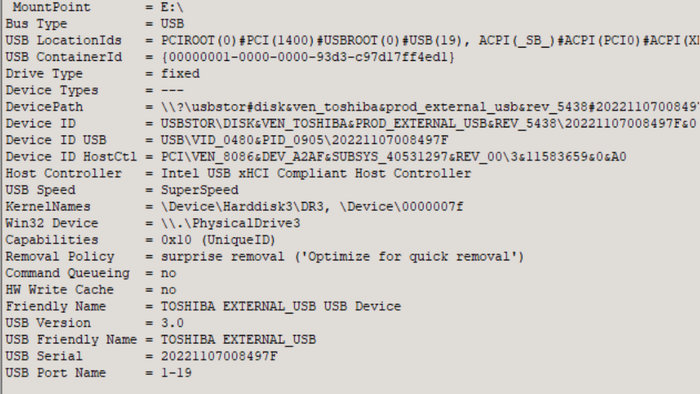The height and width of the screenshot is (394, 700).
Task: Select the Device ID USB VID_0480 value
Action: 304,141
